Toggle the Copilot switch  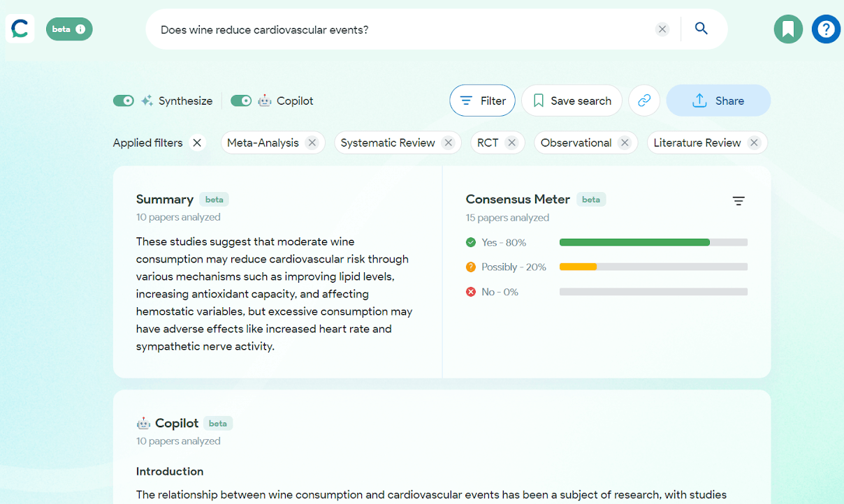[x=241, y=101]
